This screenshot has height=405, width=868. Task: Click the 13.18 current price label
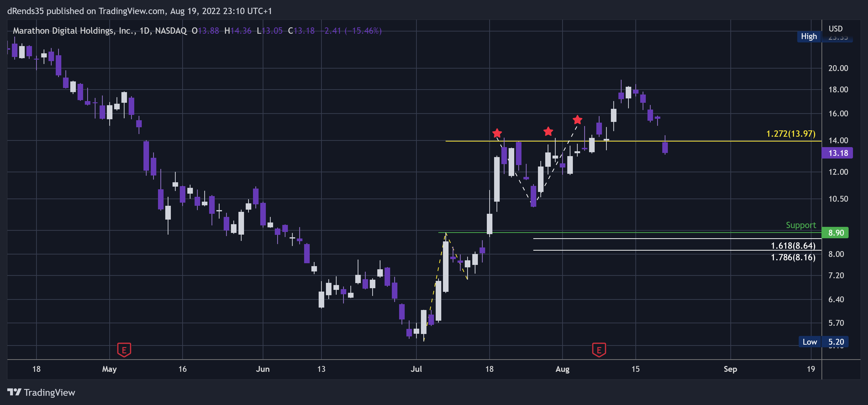(x=837, y=153)
